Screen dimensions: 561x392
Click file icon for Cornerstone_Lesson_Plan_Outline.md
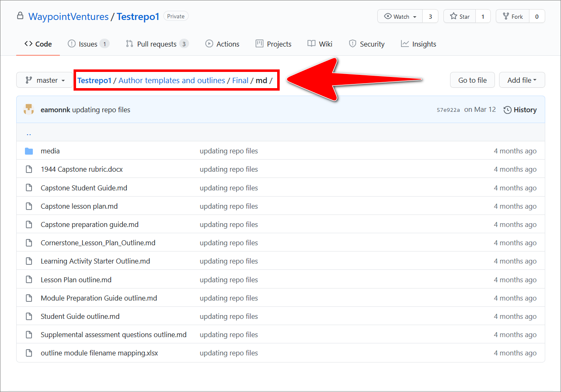coord(29,242)
